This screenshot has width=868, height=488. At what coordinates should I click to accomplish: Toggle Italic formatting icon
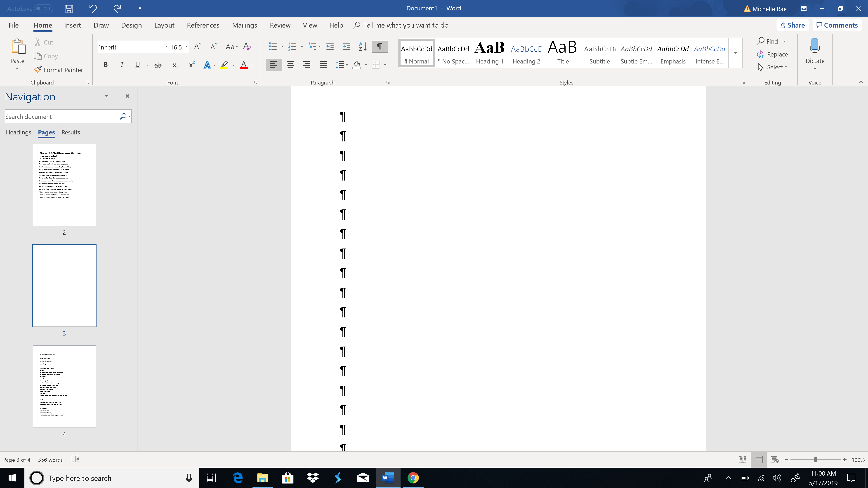point(122,64)
